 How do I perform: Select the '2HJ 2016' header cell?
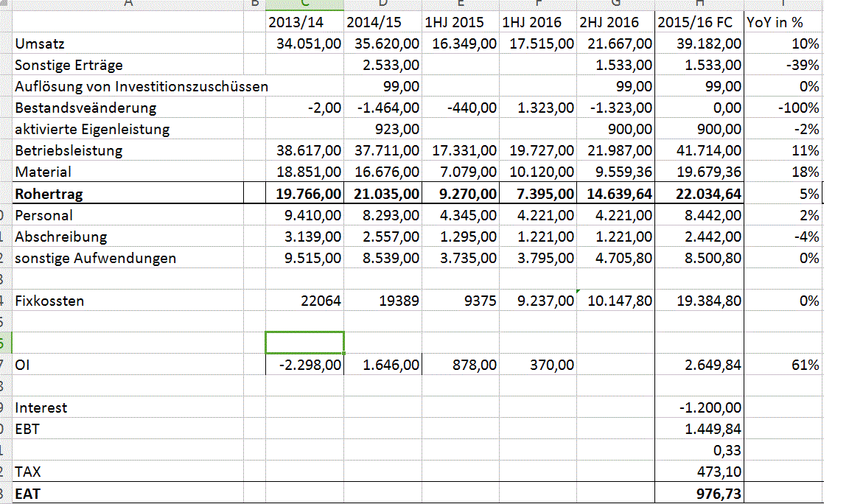point(615,22)
